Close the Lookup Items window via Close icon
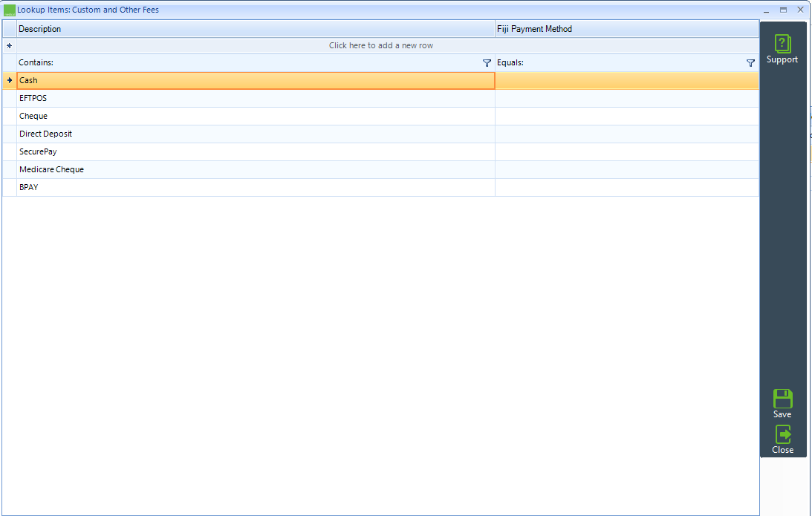 (x=782, y=440)
